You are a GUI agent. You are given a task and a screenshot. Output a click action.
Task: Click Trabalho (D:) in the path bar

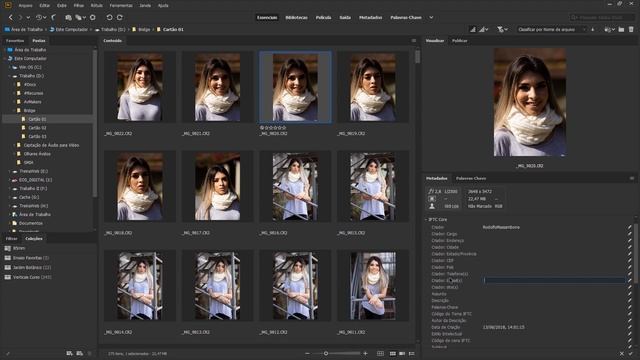point(113,29)
